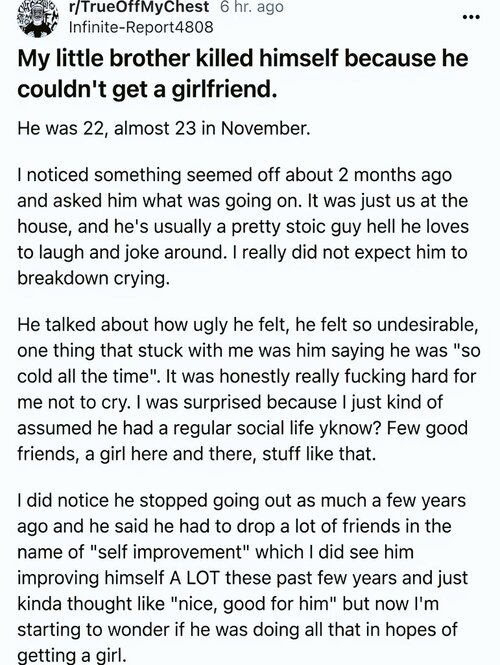Click the paragraph starting "He talked about how ugly"
500x665 pixels.
pos(249,389)
